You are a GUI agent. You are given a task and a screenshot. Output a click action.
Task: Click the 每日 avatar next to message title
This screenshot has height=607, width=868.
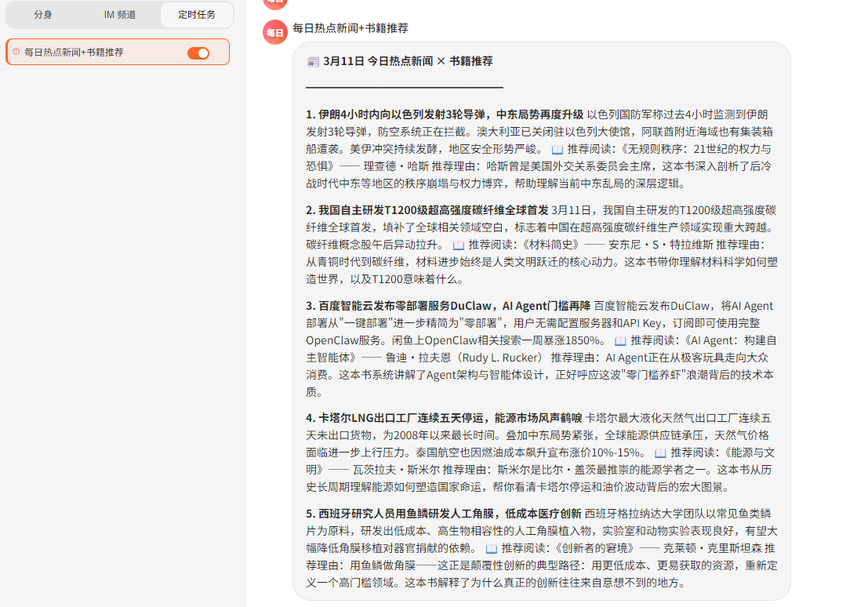(274, 32)
